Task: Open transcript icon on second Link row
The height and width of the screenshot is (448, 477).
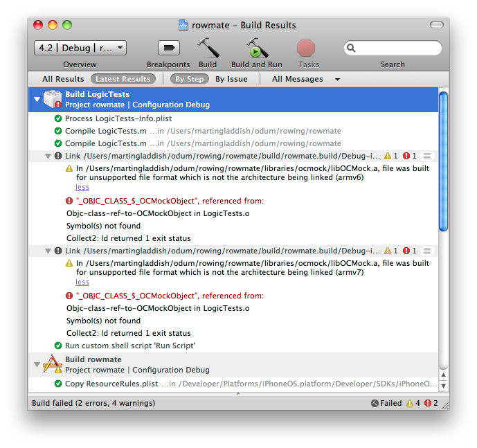Action: [427, 251]
